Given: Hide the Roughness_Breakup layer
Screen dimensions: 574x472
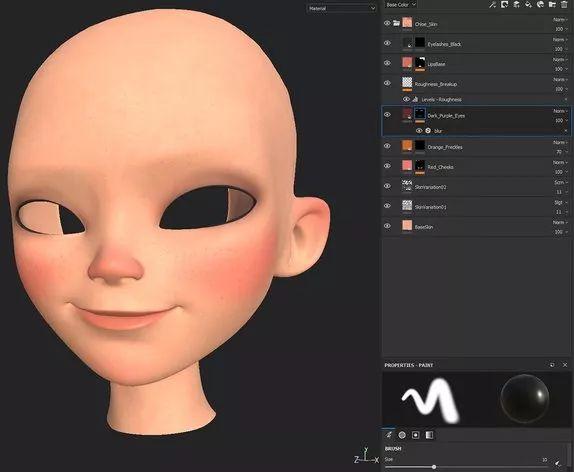Looking at the screenshot, I should (387, 83).
